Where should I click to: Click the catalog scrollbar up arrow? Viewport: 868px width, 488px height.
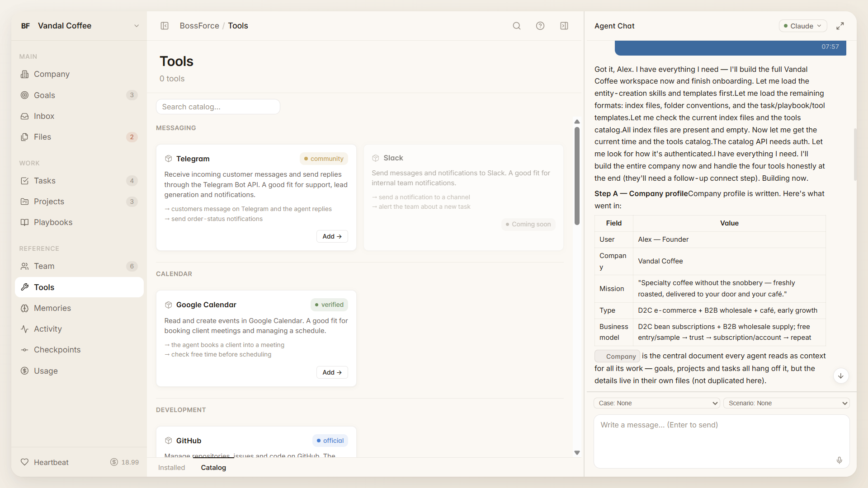[x=577, y=122]
